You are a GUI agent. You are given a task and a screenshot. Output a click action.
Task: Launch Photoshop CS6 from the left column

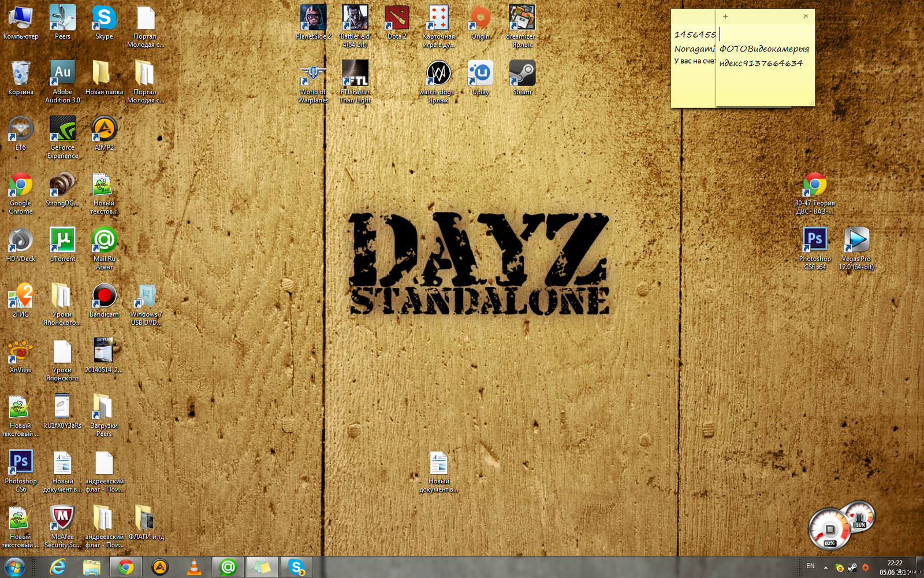click(x=21, y=471)
